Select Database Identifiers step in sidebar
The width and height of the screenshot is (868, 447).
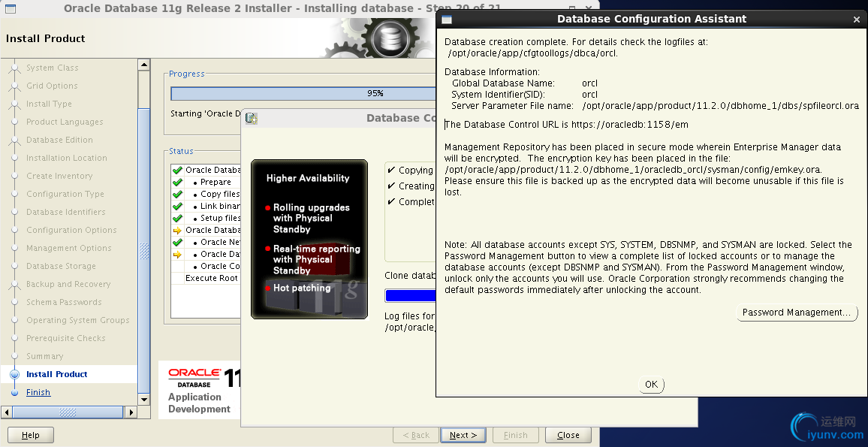point(65,212)
